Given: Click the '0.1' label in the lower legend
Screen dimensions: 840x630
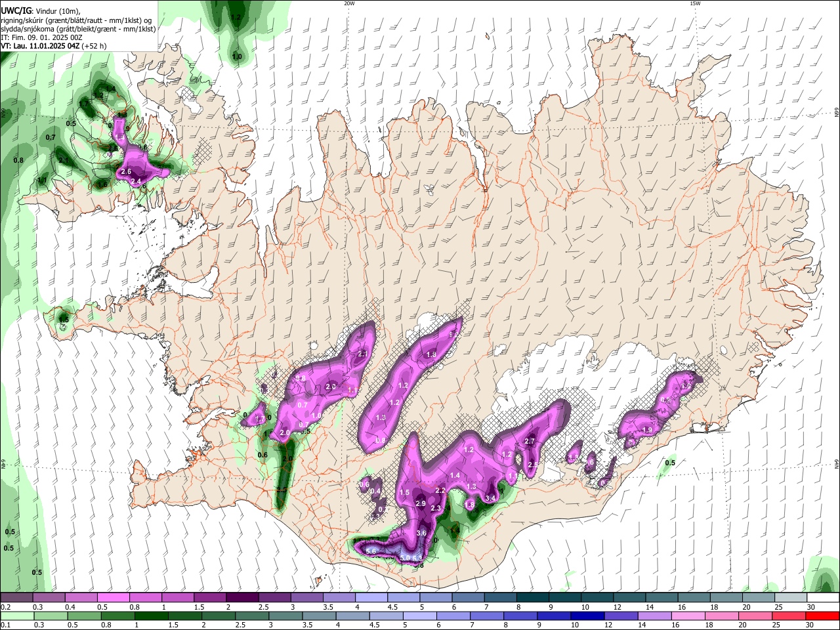Looking at the screenshot, I should point(6,625).
